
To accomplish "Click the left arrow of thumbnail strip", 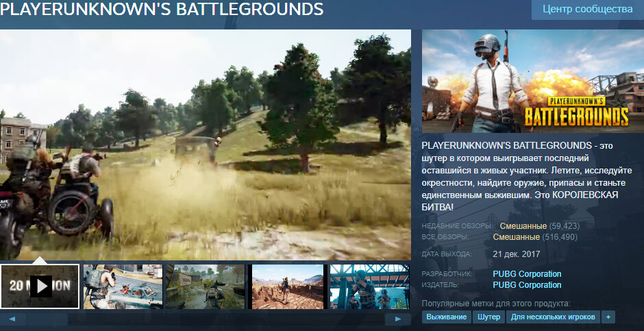I will click(12, 319).
